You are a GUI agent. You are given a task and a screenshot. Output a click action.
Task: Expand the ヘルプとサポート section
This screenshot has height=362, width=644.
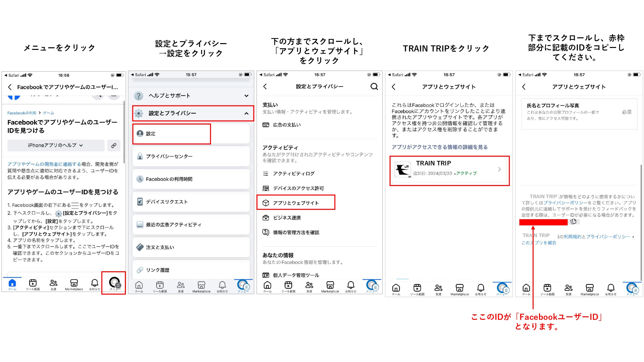pos(192,96)
